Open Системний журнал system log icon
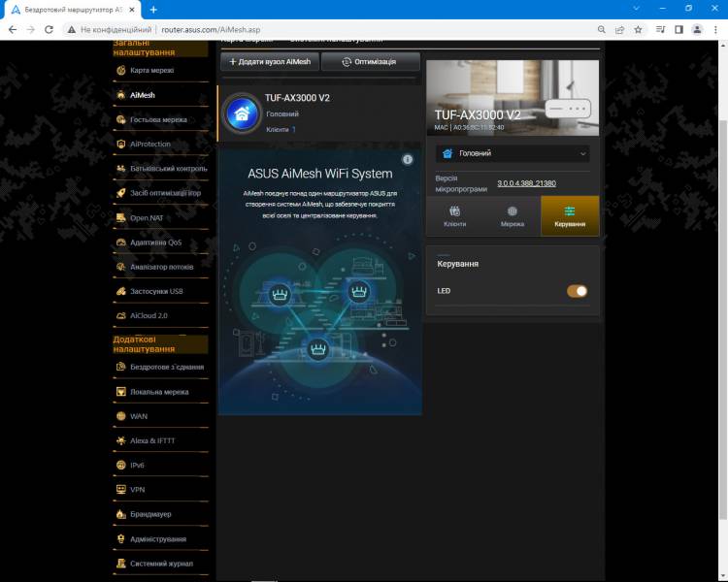 tap(120, 564)
